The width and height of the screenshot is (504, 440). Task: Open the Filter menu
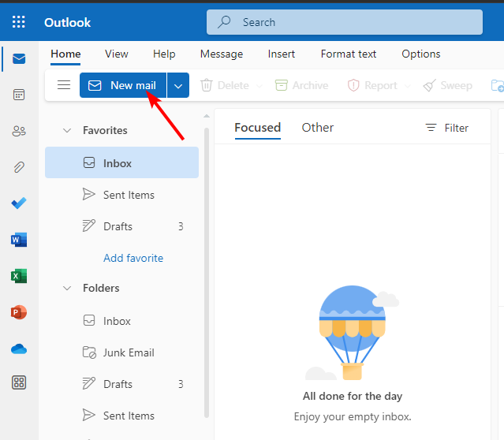pyautogui.click(x=446, y=128)
